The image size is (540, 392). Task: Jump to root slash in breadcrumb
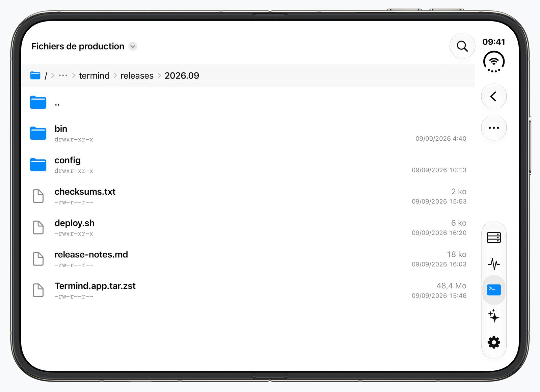click(x=46, y=76)
